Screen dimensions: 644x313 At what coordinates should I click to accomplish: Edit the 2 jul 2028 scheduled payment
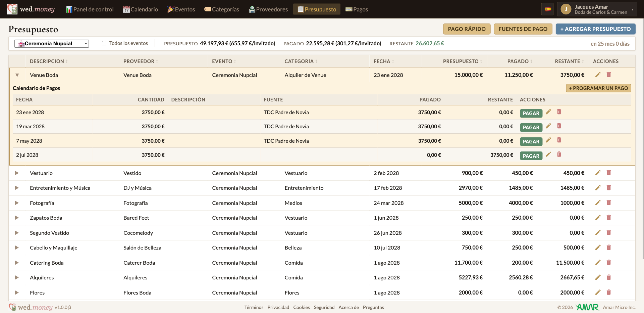click(548, 154)
